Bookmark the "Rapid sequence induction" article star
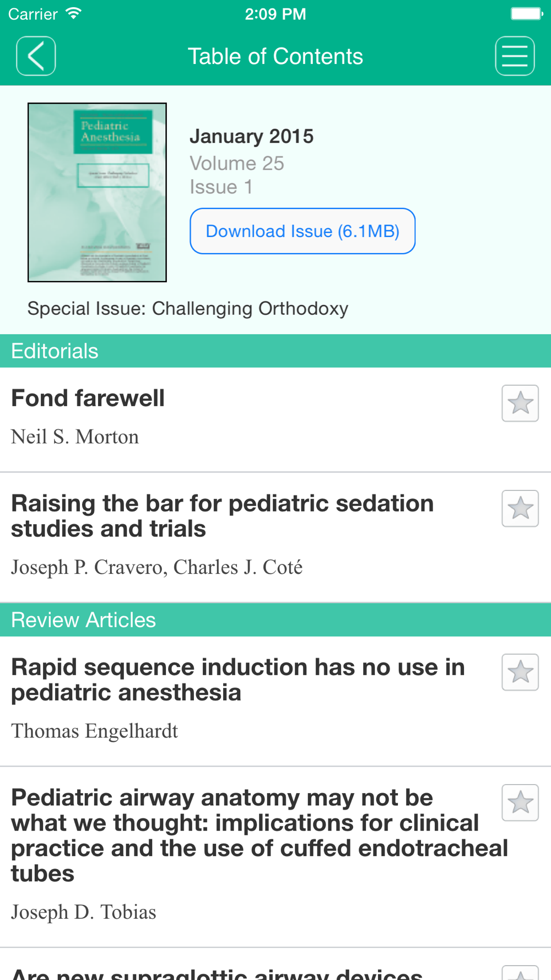Screen dimensions: 551x980 click(x=520, y=672)
